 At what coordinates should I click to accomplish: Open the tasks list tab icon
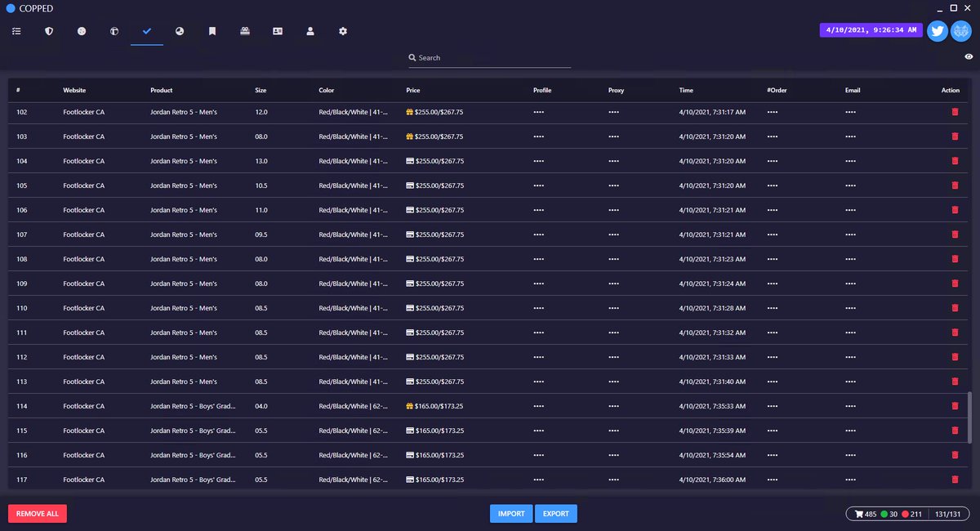(16, 31)
